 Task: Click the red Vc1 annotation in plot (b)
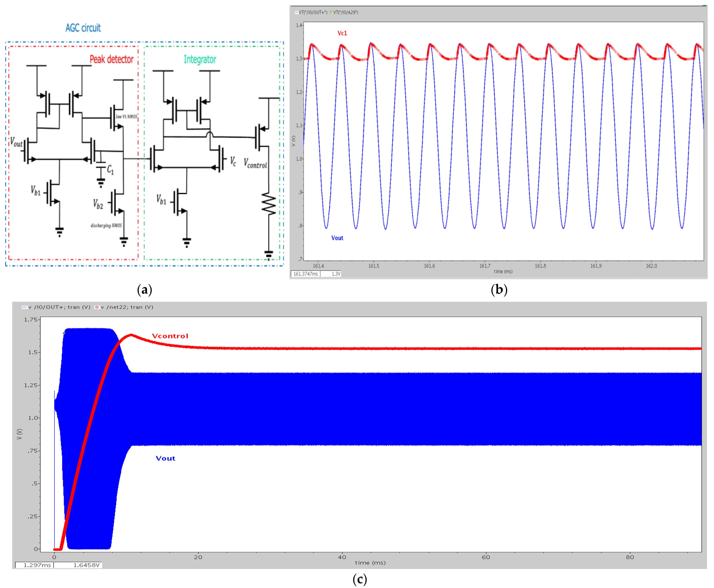[342, 33]
